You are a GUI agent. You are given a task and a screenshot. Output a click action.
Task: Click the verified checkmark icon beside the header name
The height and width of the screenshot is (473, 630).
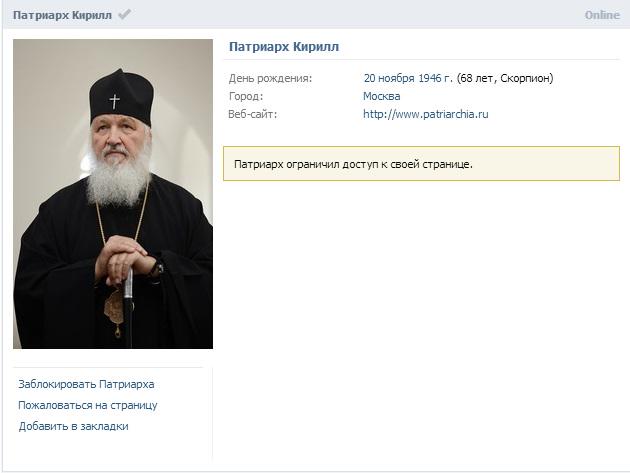coord(125,15)
